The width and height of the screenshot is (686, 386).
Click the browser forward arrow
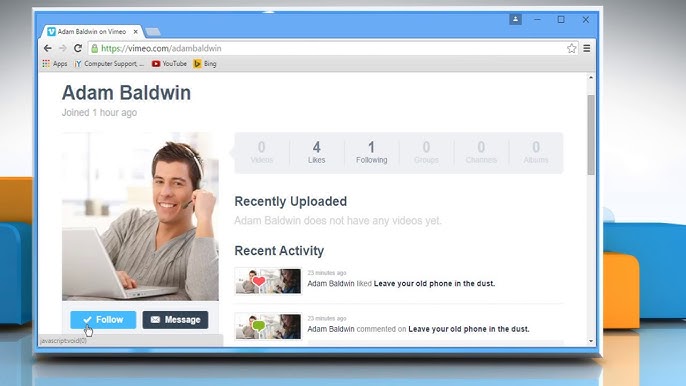(63, 48)
